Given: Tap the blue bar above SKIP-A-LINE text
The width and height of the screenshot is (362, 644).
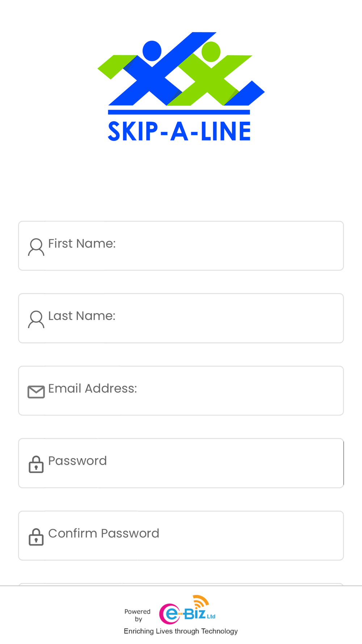Looking at the screenshot, I should (x=179, y=112).
